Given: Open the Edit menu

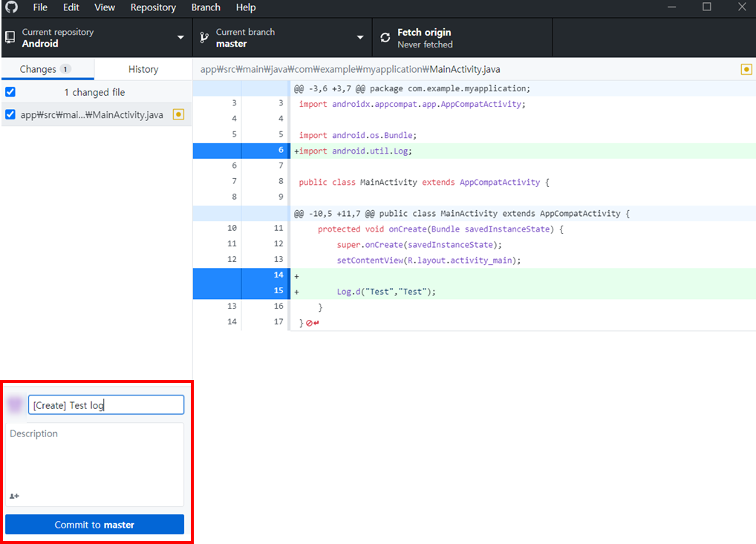Looking at the screenshot, I should 71,7.
